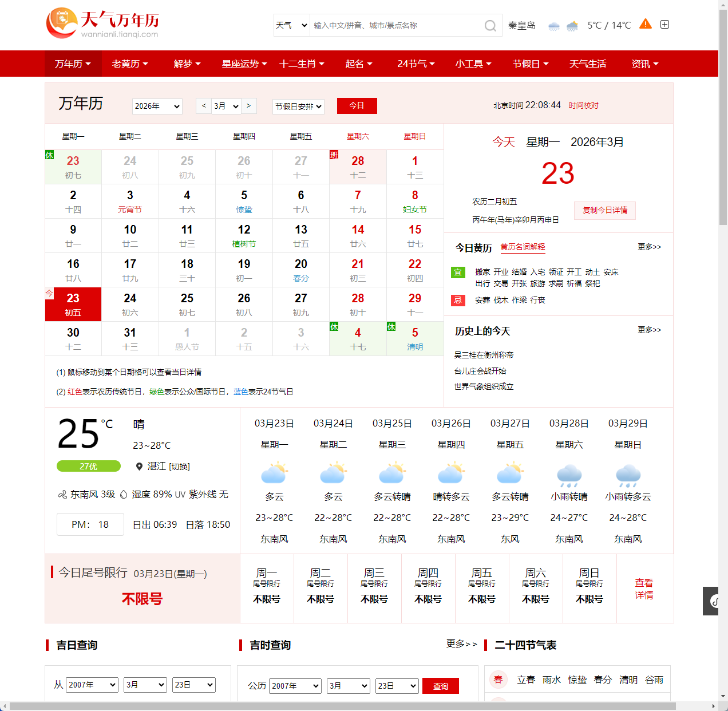The image size is (728, 711).
Task: Open the 2026年 year dropdown
Action: (157, 106)
